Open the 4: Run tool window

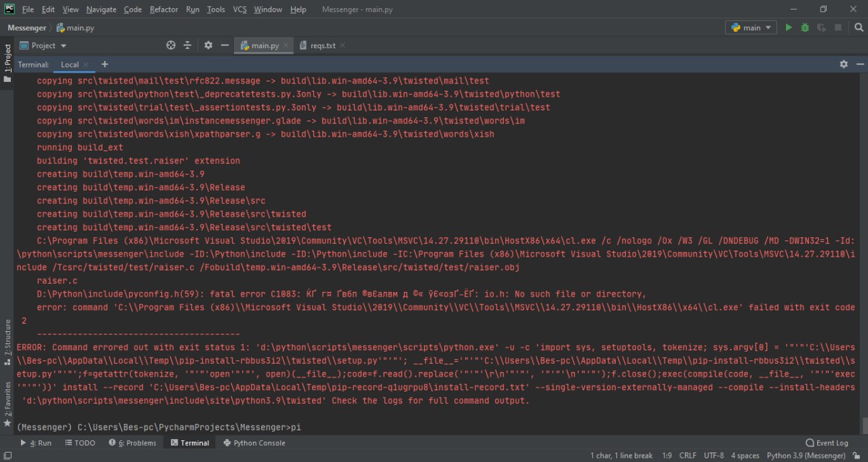[36, 443]
